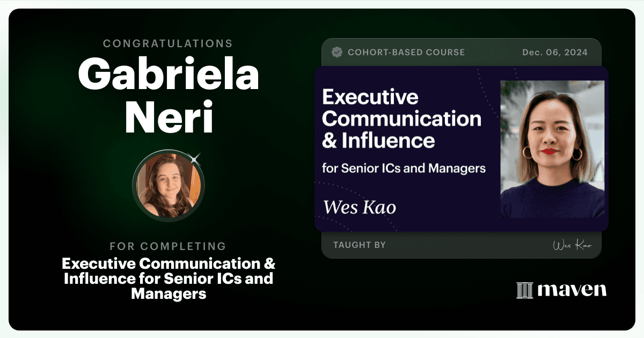Select the large Neri last name heading

click(169, 117)
